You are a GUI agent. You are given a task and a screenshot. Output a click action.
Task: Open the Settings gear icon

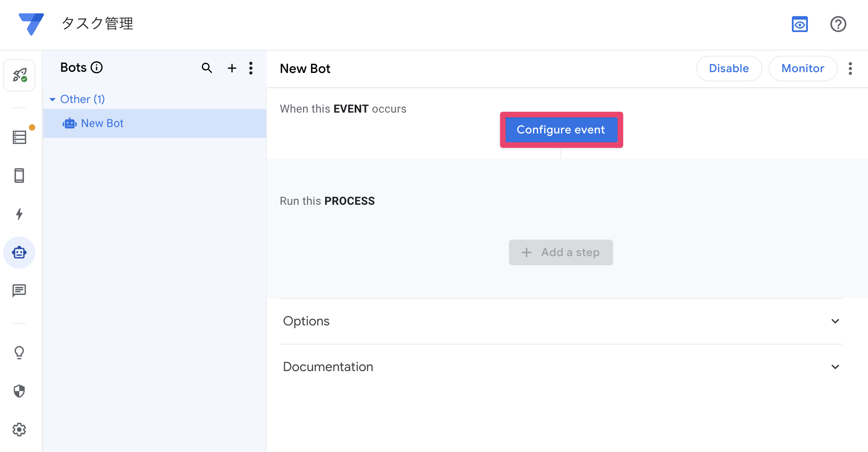pyautogui.click(x=19, y=430)
